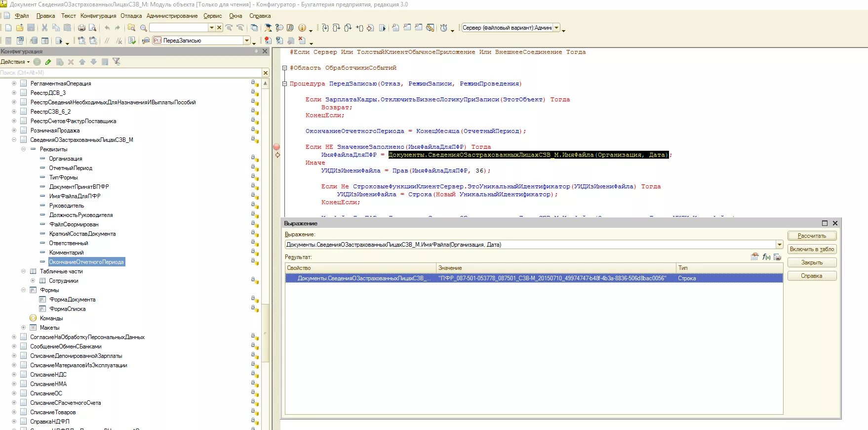Screen dimensions: 868x430
Task: Click the round info icon in toolbar
Action: point(302,28)
